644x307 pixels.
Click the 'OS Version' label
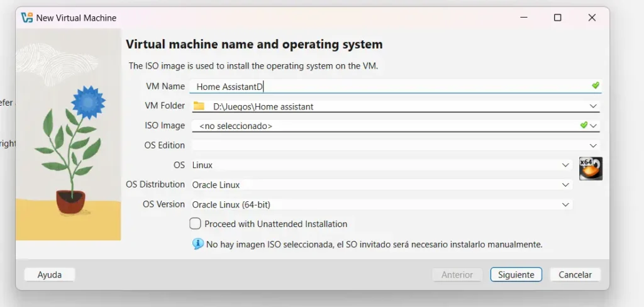click(164, 204)
